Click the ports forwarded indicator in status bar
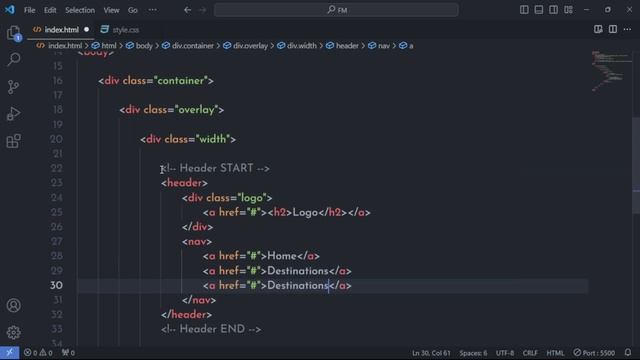The image size is (640, 360). 68,353
